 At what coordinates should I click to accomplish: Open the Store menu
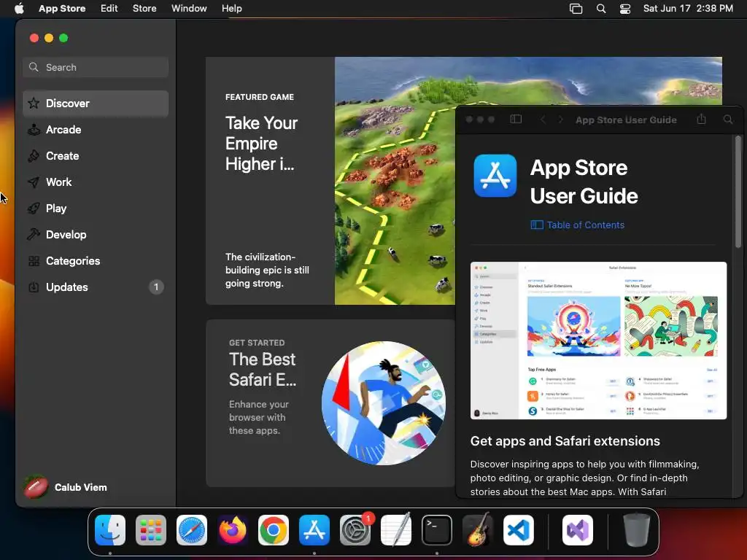pyautogui.click(x=144, y=8)
